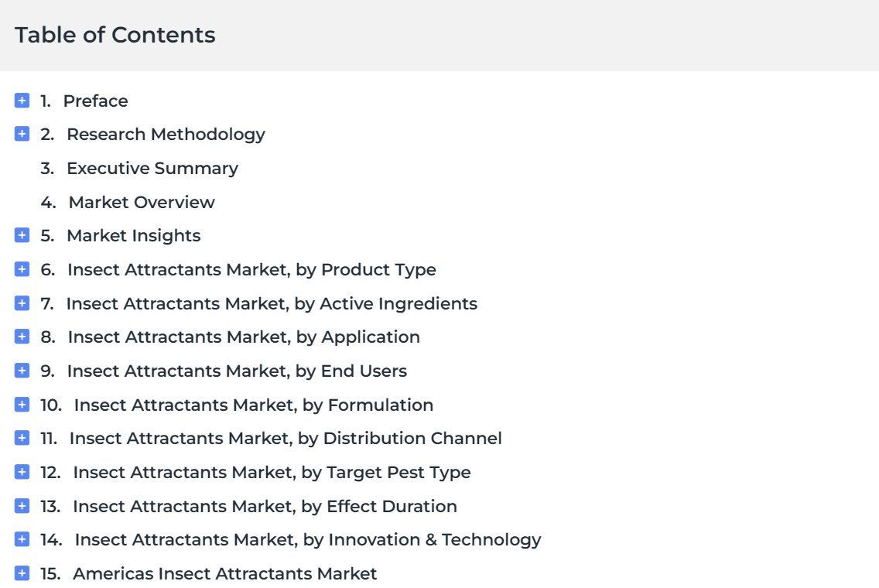Select Insect Attractants Market, by Formulation text

coord(253,405)
